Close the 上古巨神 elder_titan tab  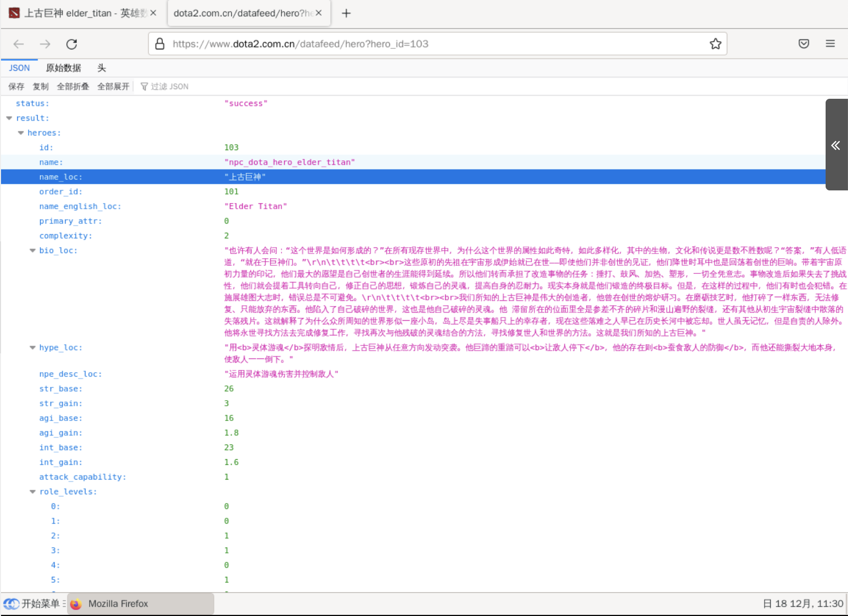click(x=153, y=13)
